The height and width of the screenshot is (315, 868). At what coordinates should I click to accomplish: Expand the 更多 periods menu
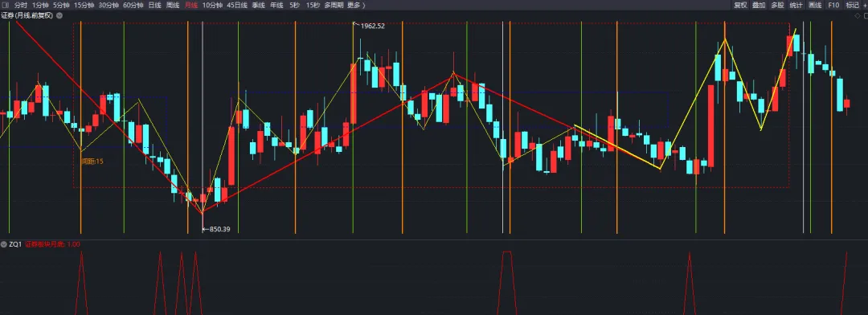355,5
